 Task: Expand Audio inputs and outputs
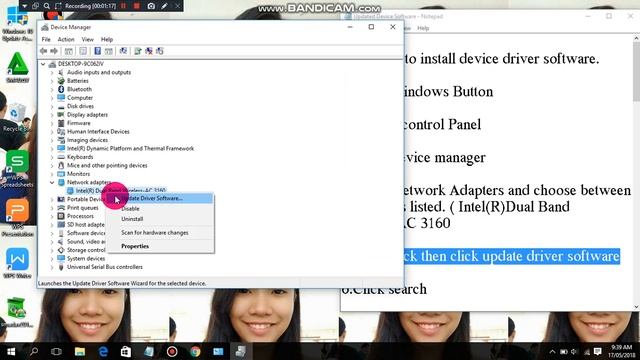[52, 73]
